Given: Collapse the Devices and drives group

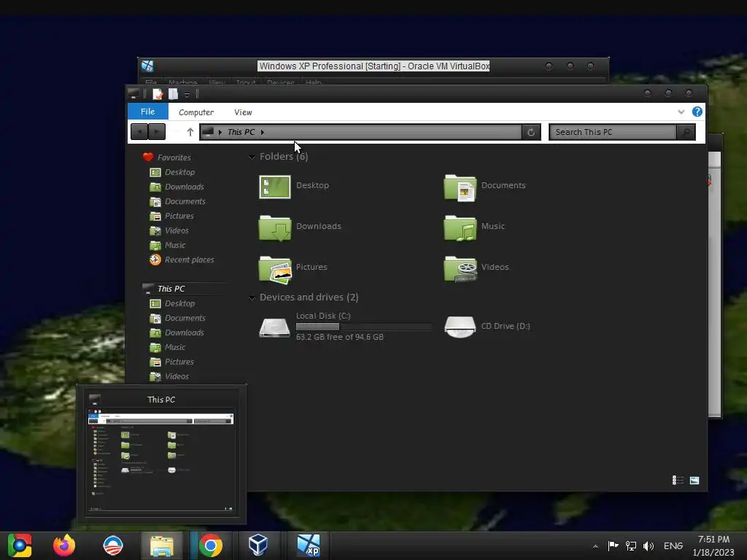Looking at the screenshot, I should 252,298.
